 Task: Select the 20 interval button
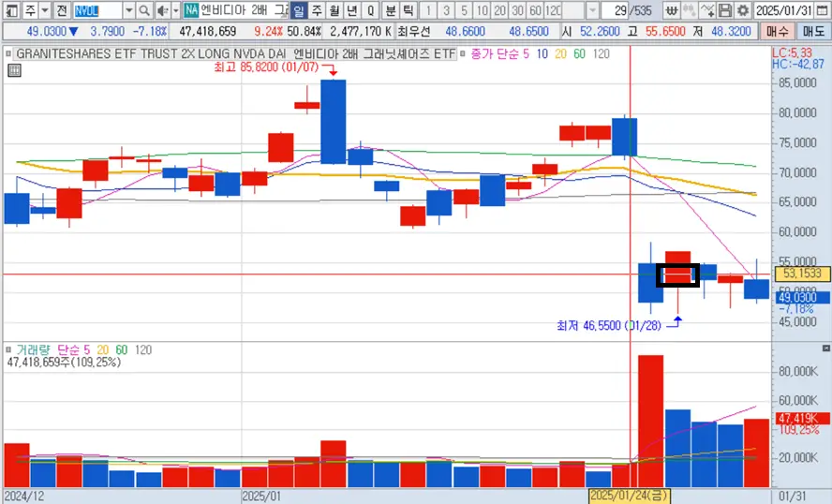click(x=499, y=10)
